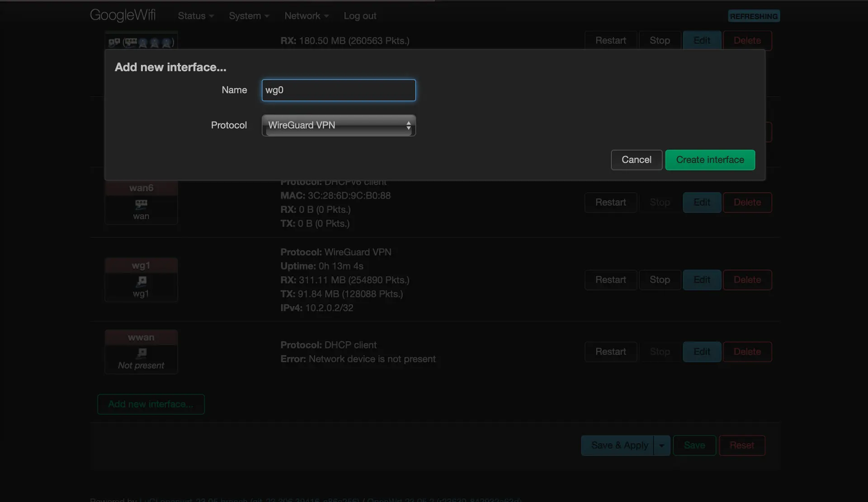Image resolution: width=868 pixels, height=502 pixels.
Task: Click the GoogleWifi brand link
Action: click(123, 15)
